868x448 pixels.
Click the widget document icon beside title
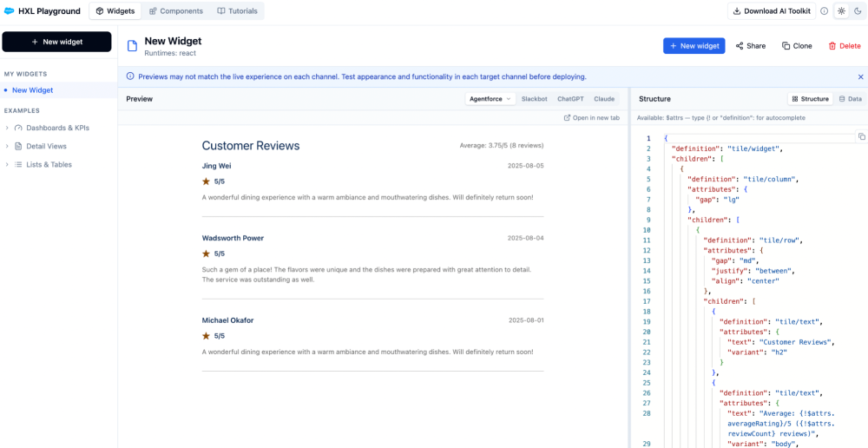(x=132, y=46)
